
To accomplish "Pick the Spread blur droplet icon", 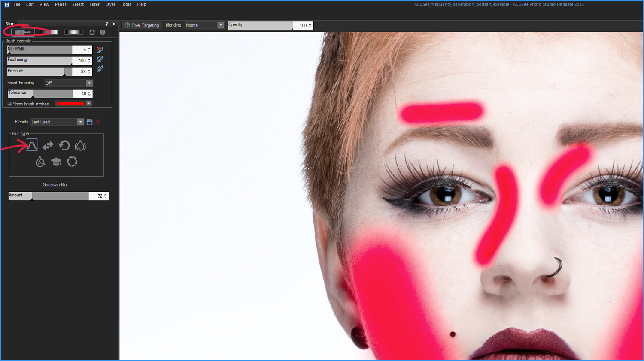I will [80, 146].
